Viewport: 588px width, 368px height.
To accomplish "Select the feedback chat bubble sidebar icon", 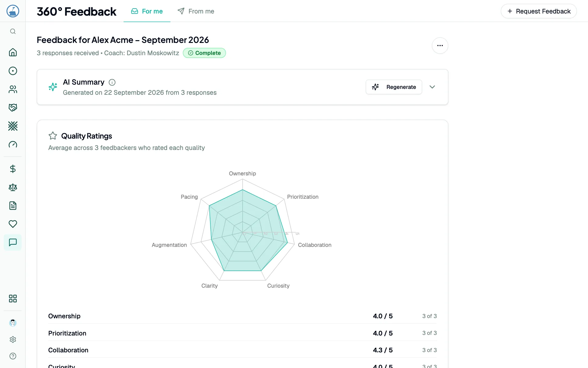I will (x=13, y=243).
